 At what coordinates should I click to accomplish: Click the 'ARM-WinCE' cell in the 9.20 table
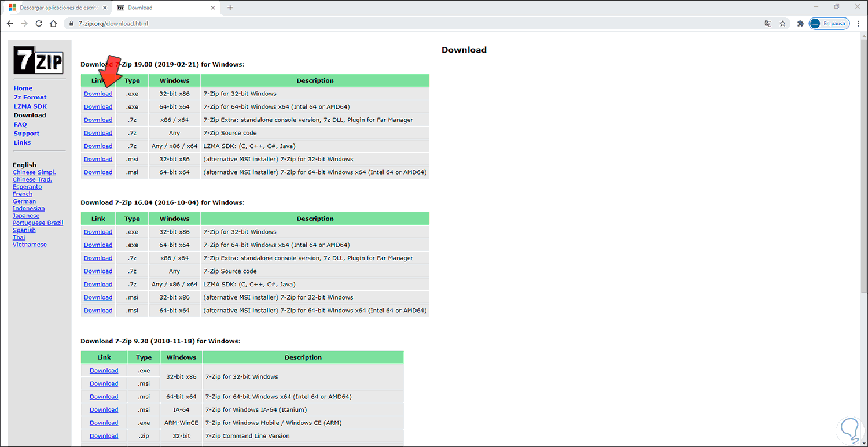click(181, 423)
